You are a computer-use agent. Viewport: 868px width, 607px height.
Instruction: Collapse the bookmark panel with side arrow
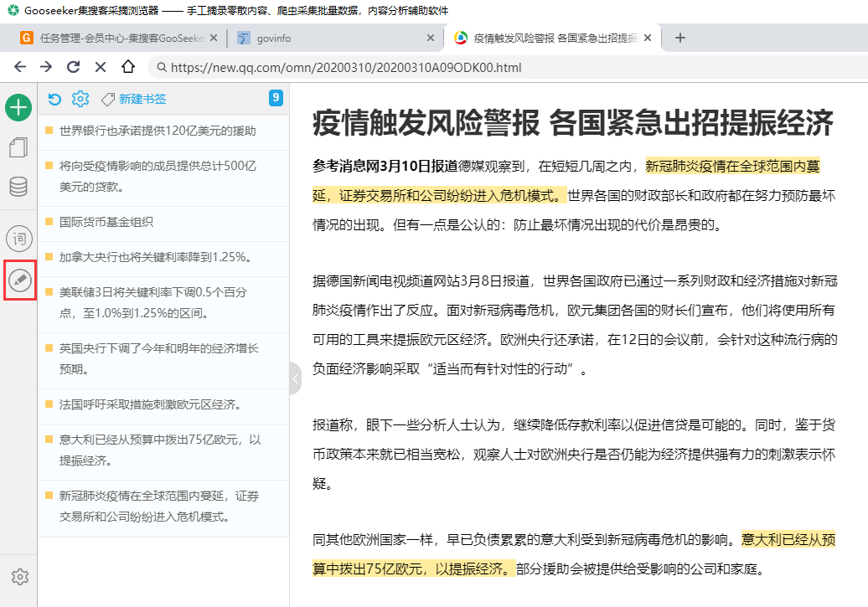click(295, 379)
